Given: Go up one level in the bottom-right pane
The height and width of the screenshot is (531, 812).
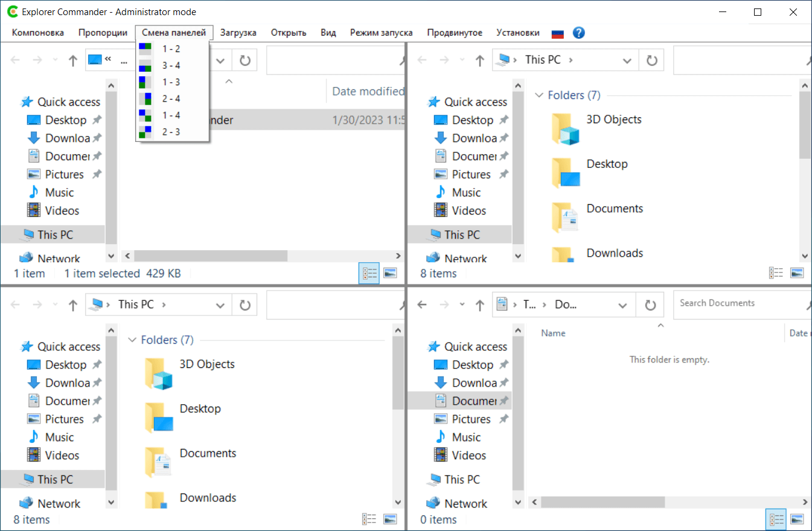Looking at the screenshot, I should (x=480, y=305).
